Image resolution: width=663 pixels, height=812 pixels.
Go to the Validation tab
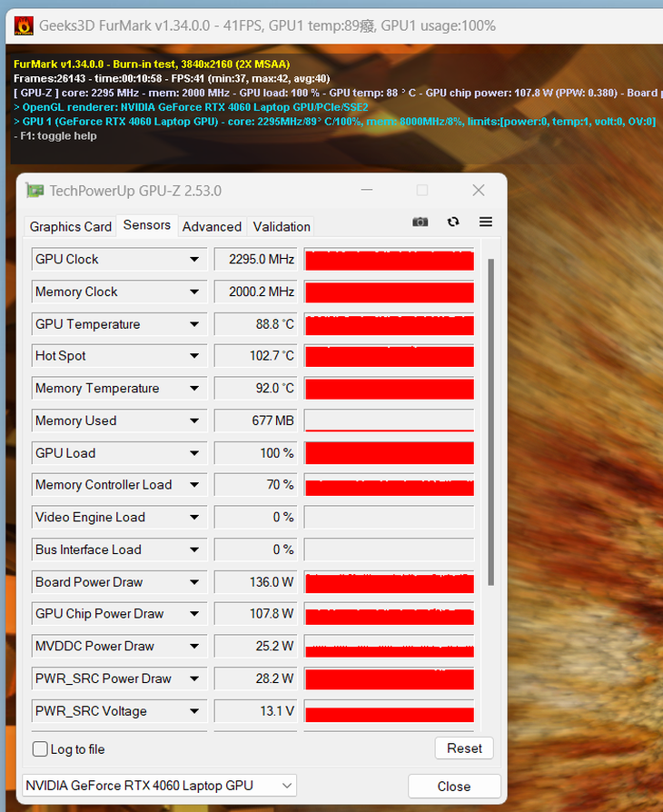point(282,227)
